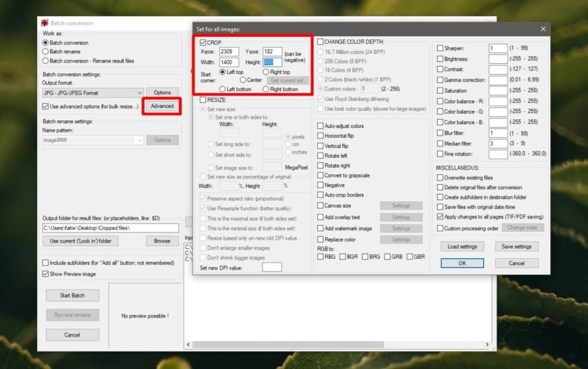Open Settings for Add overlay text

coord(401,217)
